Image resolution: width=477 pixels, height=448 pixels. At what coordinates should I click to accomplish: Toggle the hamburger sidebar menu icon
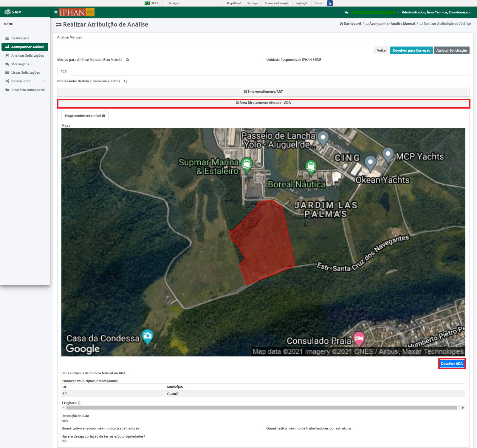pyautogui.click(x=56, y=12)
